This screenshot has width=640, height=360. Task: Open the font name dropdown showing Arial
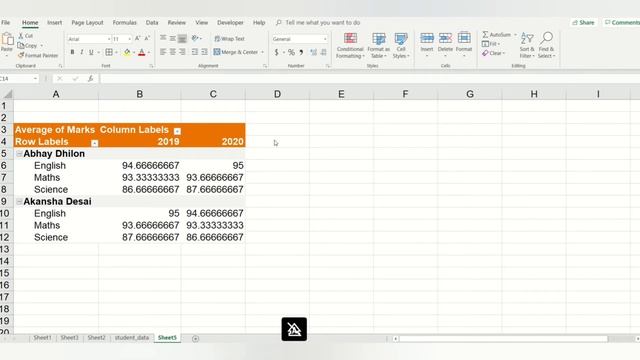coord(109,39)
